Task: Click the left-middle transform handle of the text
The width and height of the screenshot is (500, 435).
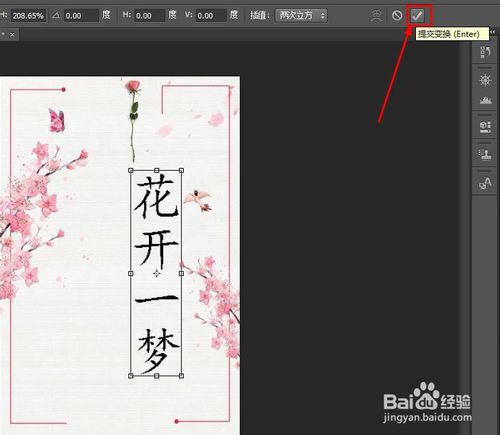Action: coord(131,273)
